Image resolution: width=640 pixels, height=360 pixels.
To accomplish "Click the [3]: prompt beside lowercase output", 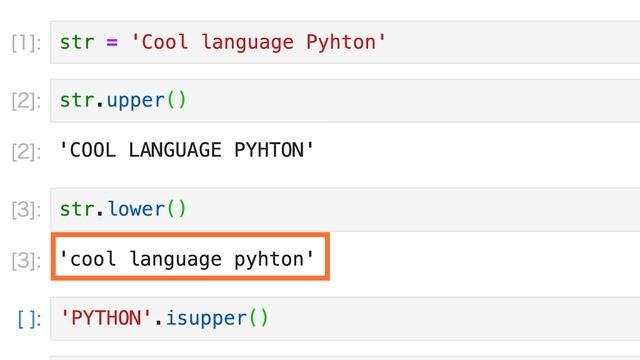I will click(26, 261).
